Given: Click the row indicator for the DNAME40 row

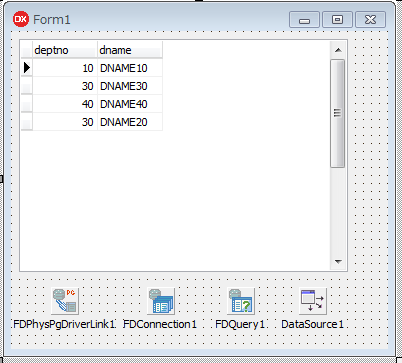Looking at the screenshot, I should pyautogui.click(x=27, y=104).
